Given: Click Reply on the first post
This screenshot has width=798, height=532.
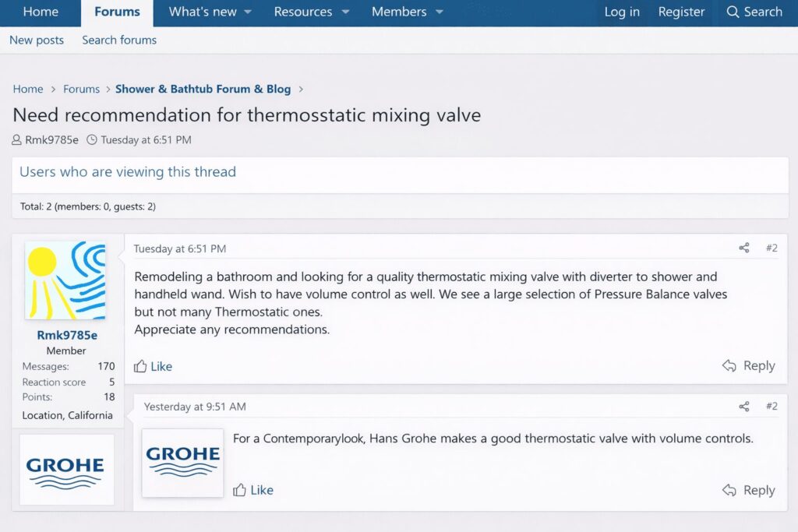Looking at the screenshot, I should [748, 366].
